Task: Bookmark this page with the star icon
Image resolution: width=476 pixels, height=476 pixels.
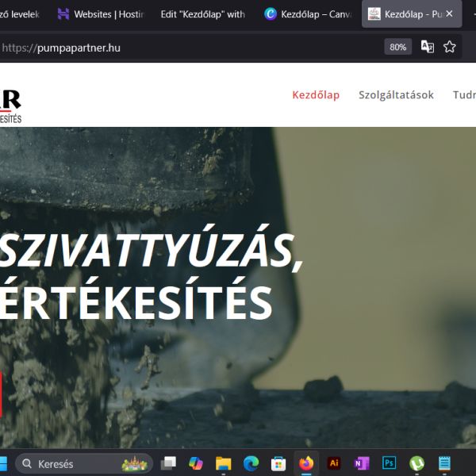Action: click(450, 47)
